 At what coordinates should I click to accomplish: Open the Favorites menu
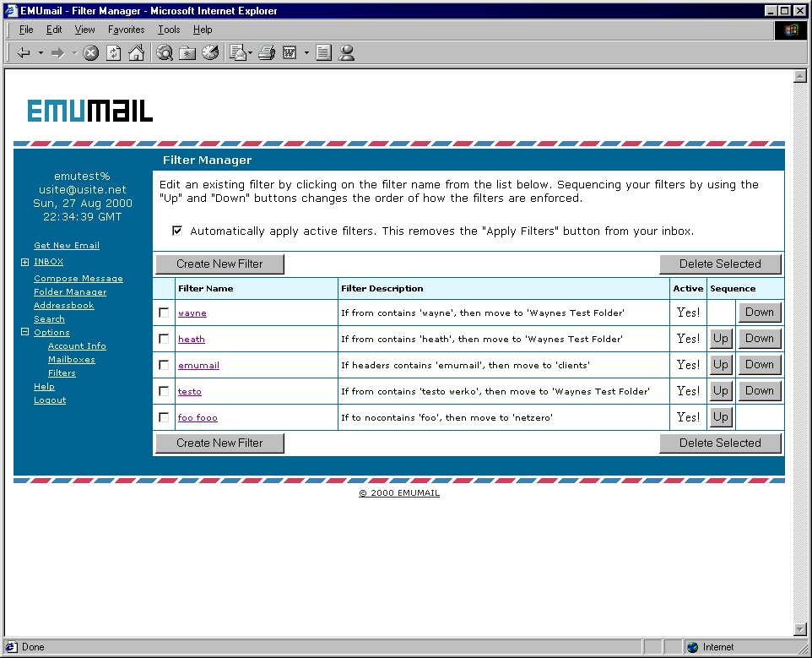tap(126, 30)
